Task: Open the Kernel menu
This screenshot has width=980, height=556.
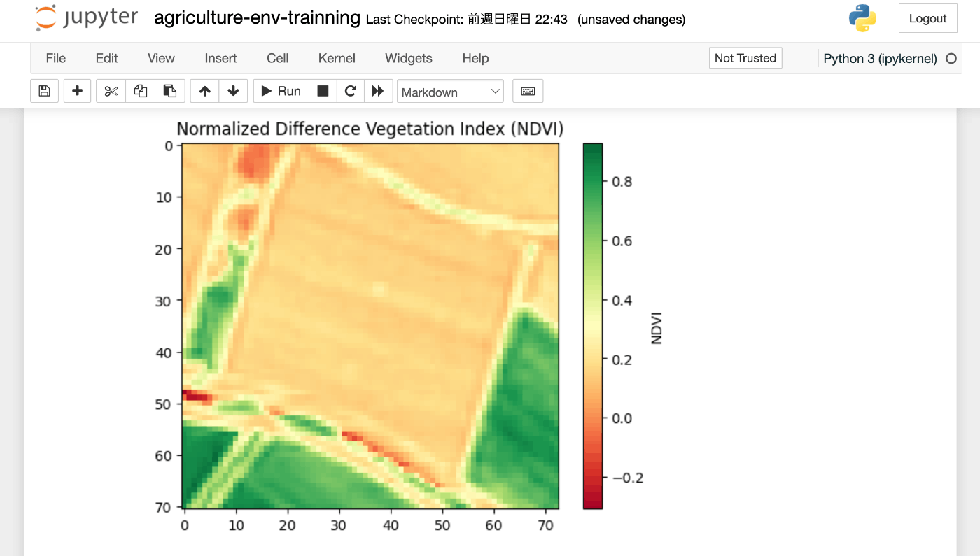Action: (x=337, y=58)
